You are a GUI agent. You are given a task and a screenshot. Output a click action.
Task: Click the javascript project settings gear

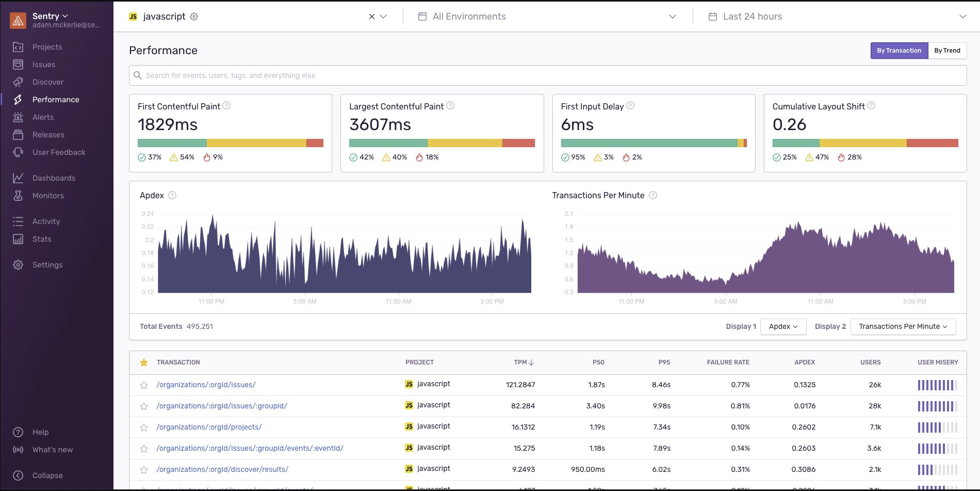coord(193,16)
